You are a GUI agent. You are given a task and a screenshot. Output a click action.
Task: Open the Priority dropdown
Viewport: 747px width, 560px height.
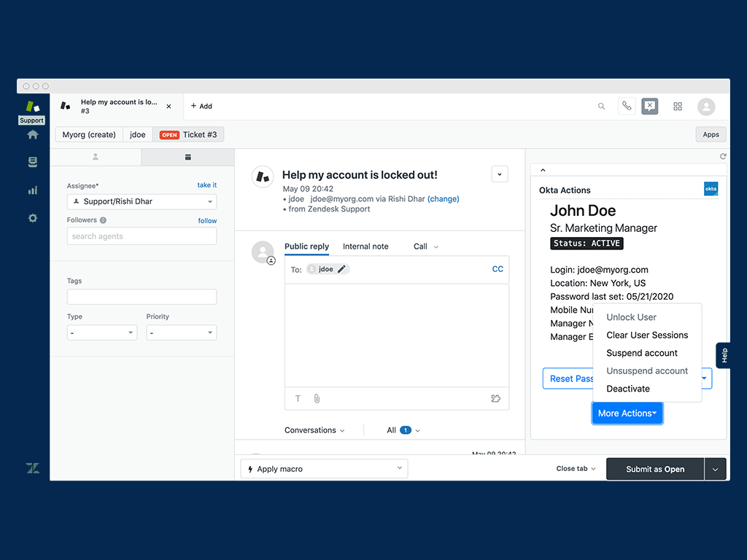[182, 332]
